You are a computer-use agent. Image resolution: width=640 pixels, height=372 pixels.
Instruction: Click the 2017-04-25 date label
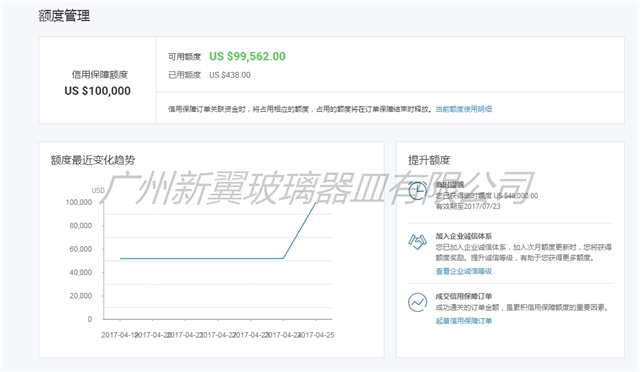[317, 335]
